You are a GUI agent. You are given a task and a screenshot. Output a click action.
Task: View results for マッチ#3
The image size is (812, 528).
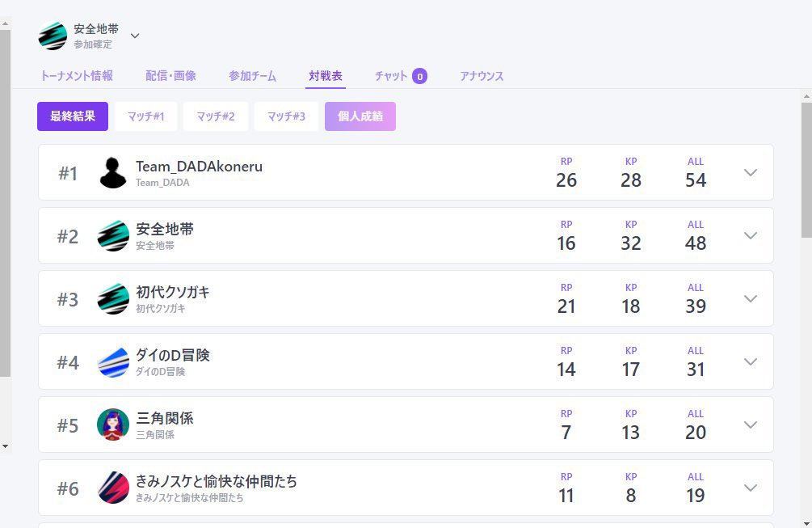click(286, 116)
